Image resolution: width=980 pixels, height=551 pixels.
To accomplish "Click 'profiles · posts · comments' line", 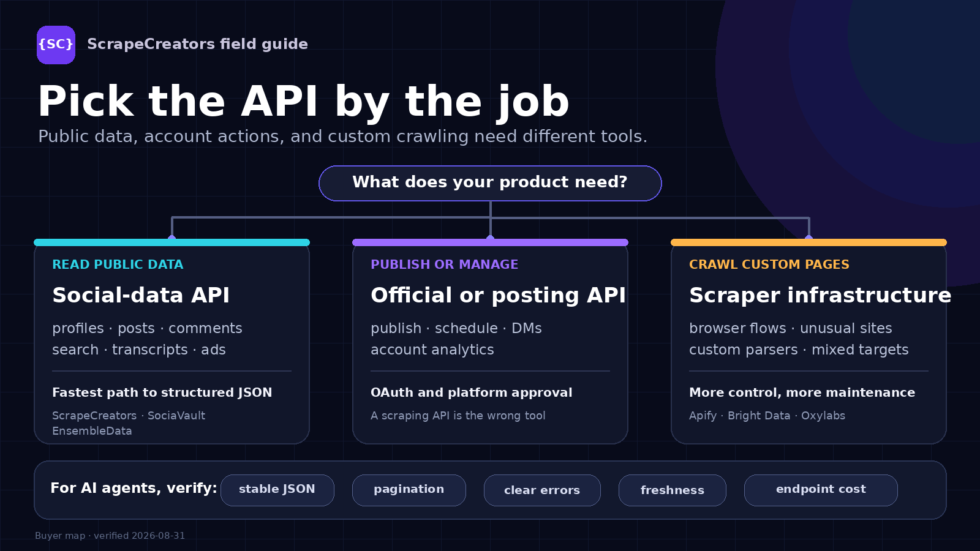I will [147, 329].
